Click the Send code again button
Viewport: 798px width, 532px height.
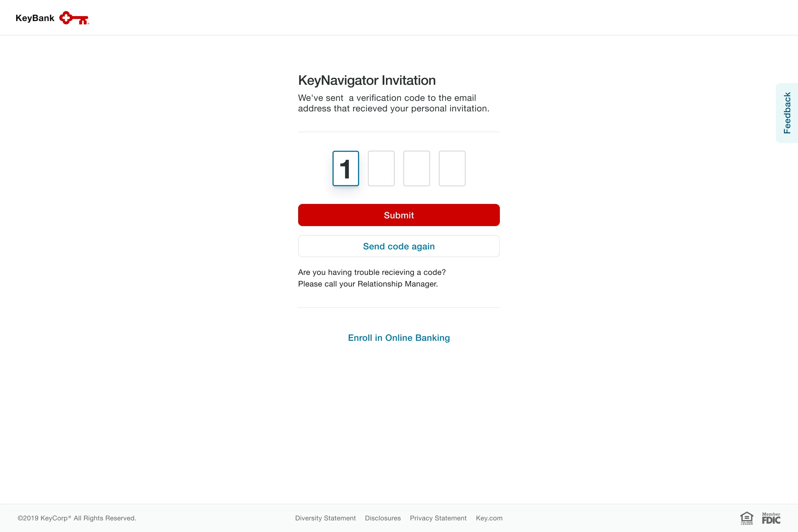pos(399,246)
